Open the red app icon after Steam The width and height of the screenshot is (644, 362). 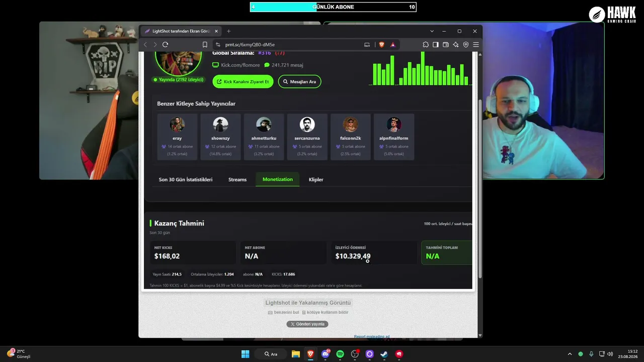[399, 354]
